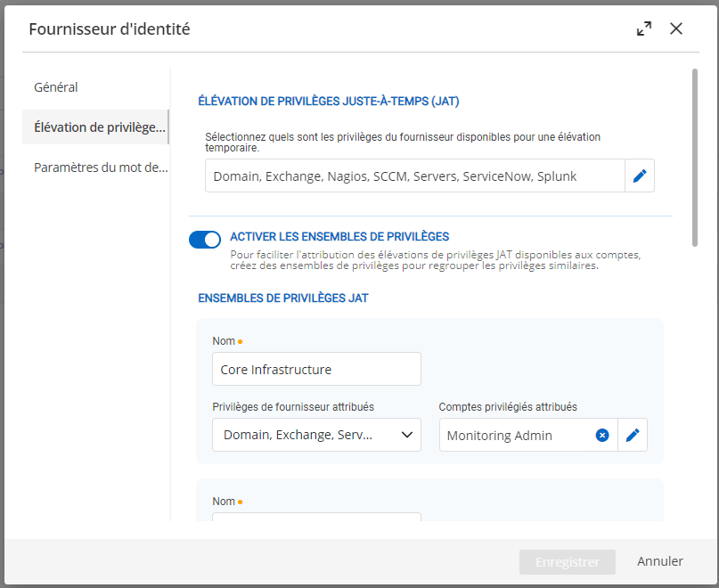Open the assigned provider privileges dropdown
This screenshot has width=719, height=588.
coord(316,435)
